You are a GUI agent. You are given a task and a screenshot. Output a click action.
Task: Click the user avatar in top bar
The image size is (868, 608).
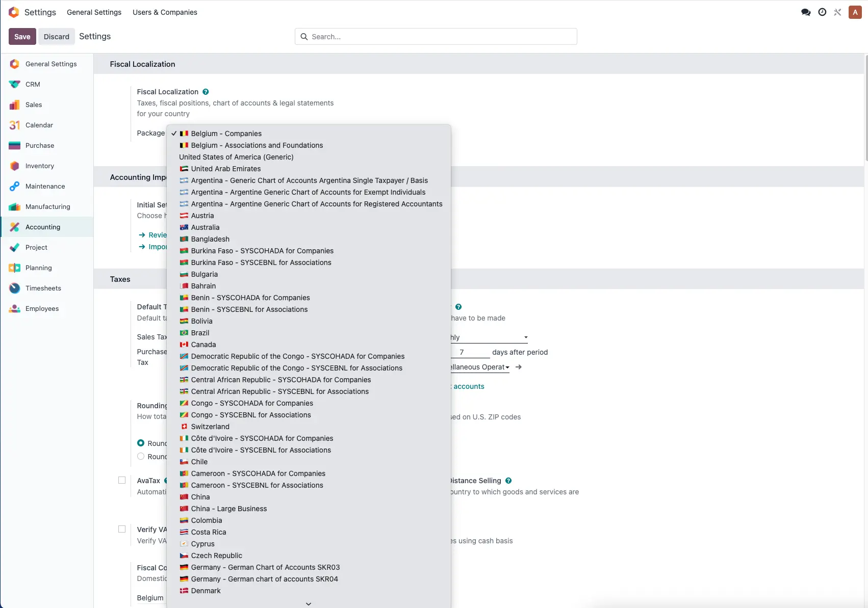[x=855, y=12]
